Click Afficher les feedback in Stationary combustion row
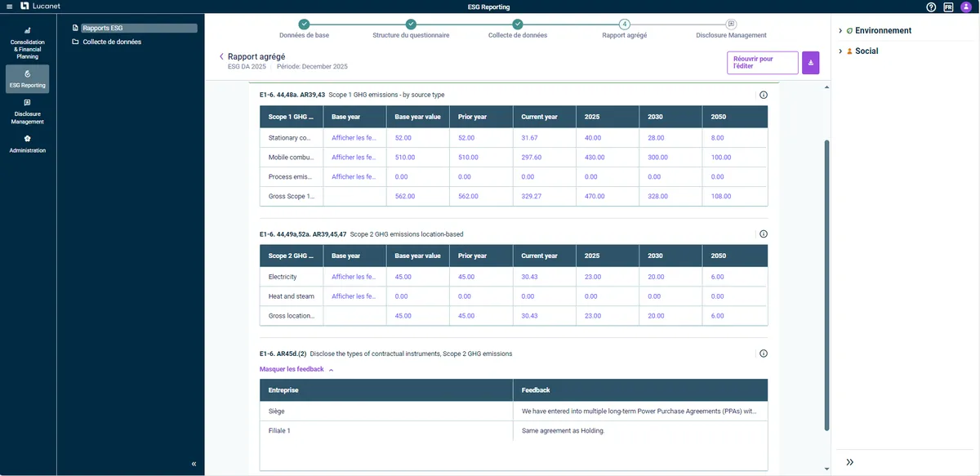Viewport: 980px width, 476px height. coord(354,138)
